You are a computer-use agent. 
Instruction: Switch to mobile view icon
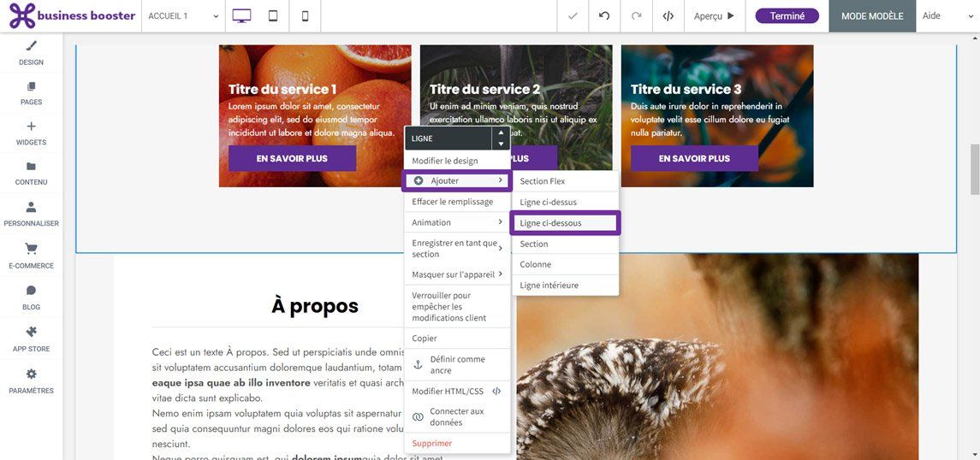click(x=305, y=16)
